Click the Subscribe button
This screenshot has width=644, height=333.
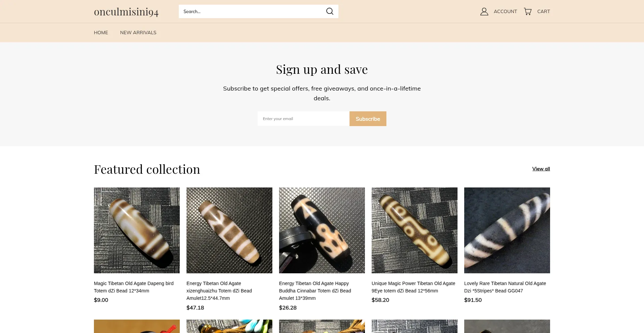pyautogui.click(x=368, y=119)
